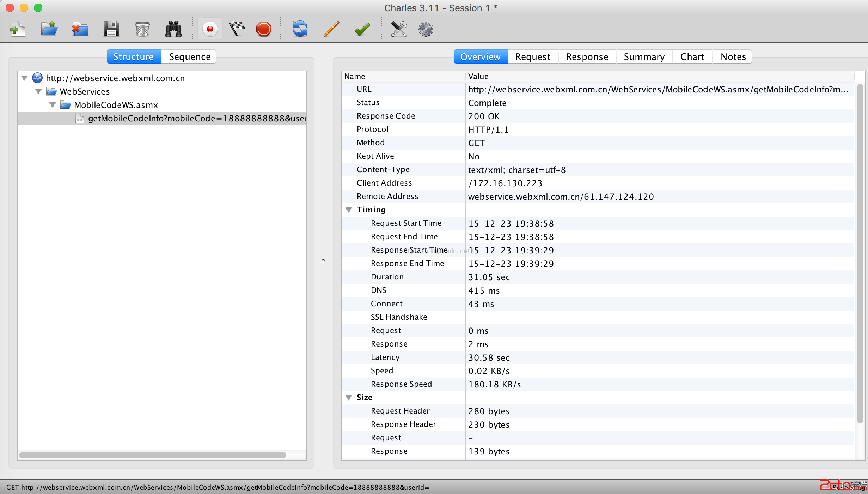The width and height of the screenshot is (868, 494).
Task: Switch to the Response tab
Action: (x=587, y=57)
